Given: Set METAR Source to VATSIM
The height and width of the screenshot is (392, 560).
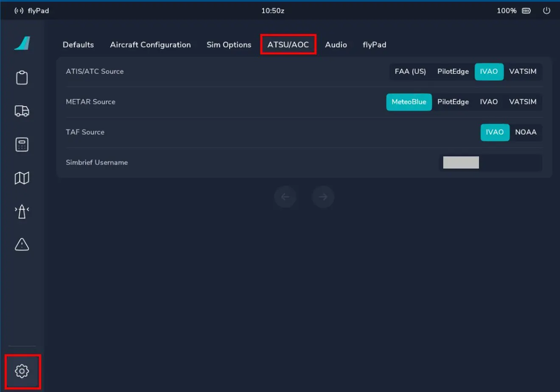Looking at the screenshot, I should (523, 102).
